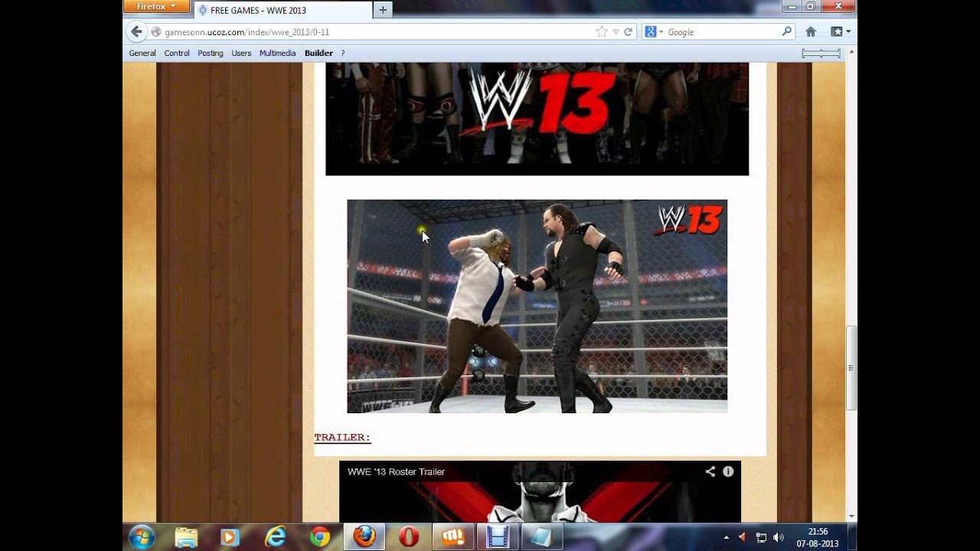Open Windows Explorer from the taskbar
The width and height of the screenshot is (980, 551).
click(x=186, y=537)
